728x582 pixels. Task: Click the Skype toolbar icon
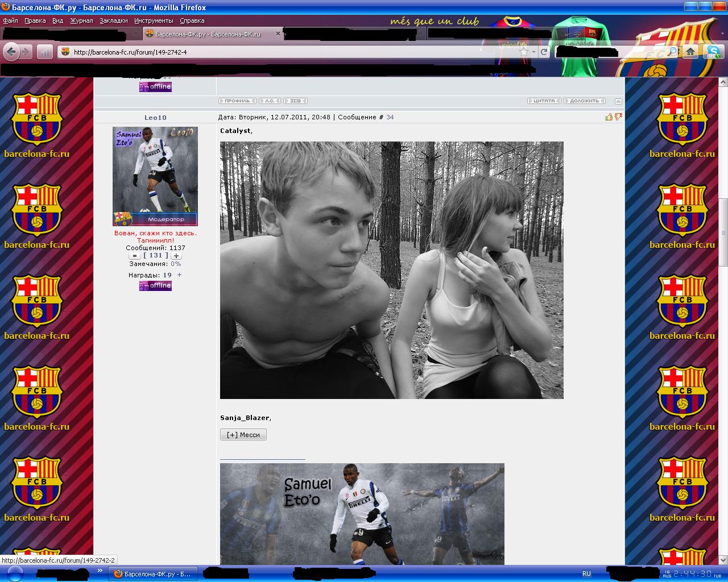[712, 52]
